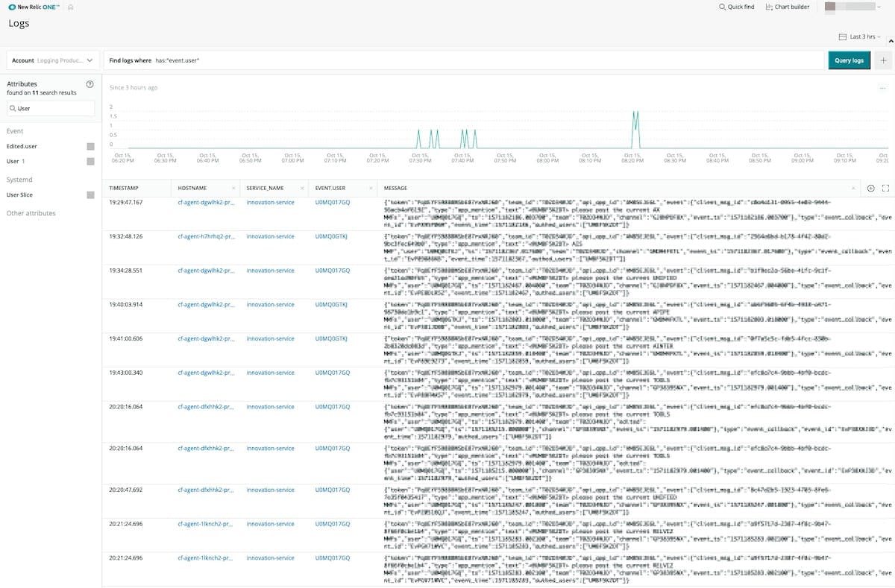Open Attributes help question-mark icon
Viewport: 895px width, 588px height.
point(89,84)
